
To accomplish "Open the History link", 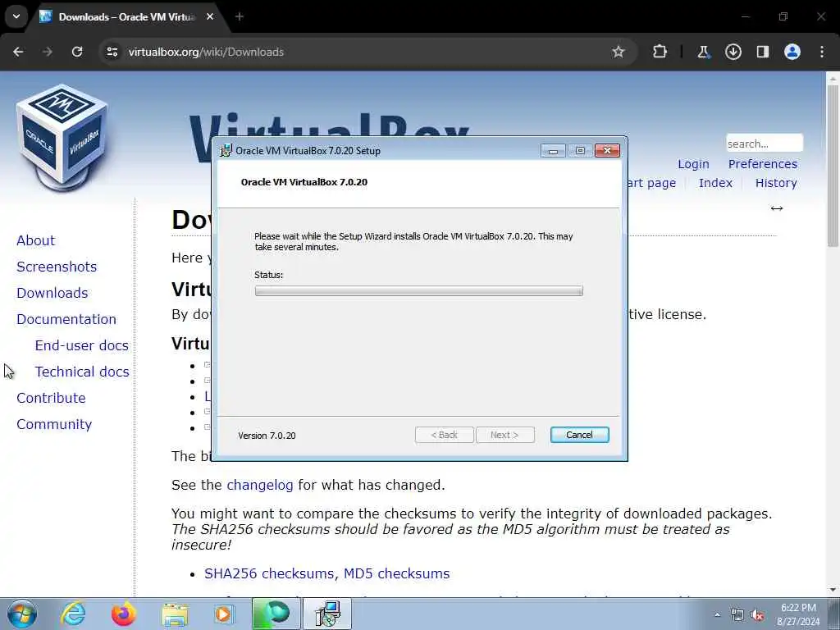I will [x=776, y=183].
